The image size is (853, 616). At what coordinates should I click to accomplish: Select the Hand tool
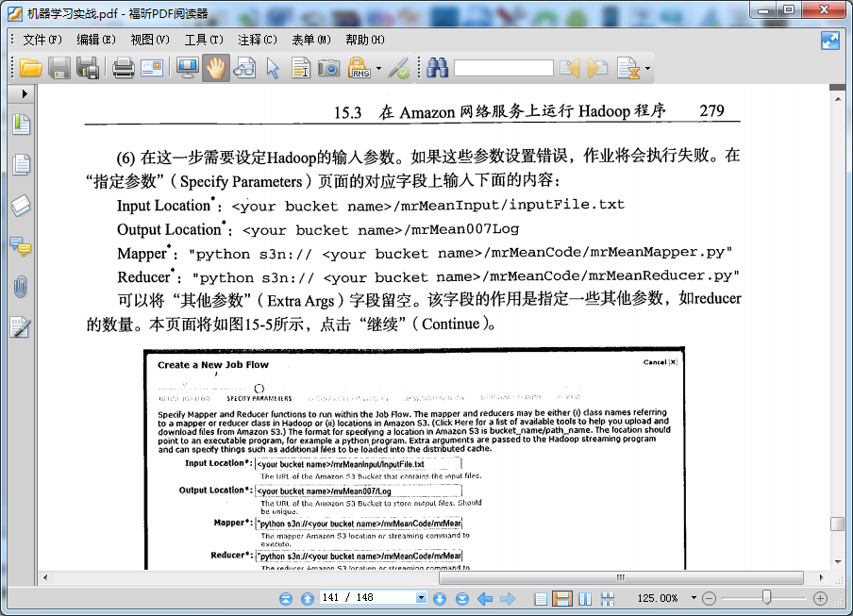[x=215, y=68]
